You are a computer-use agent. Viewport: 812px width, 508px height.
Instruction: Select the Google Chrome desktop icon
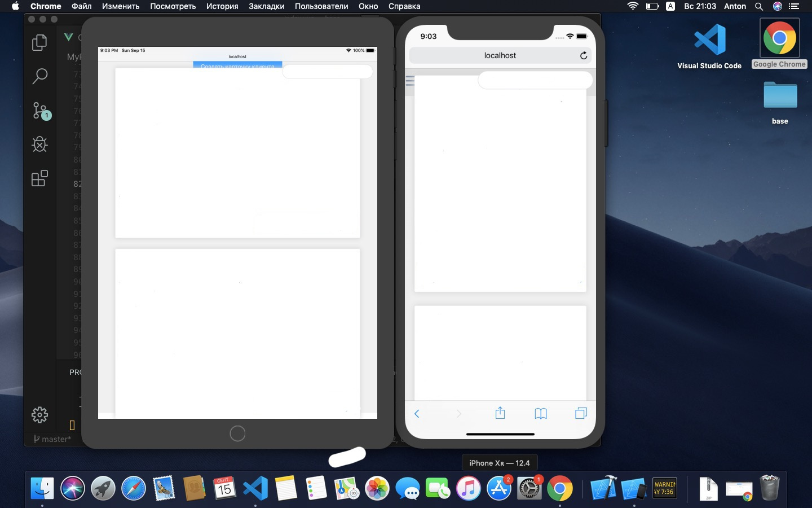(779, 43)
